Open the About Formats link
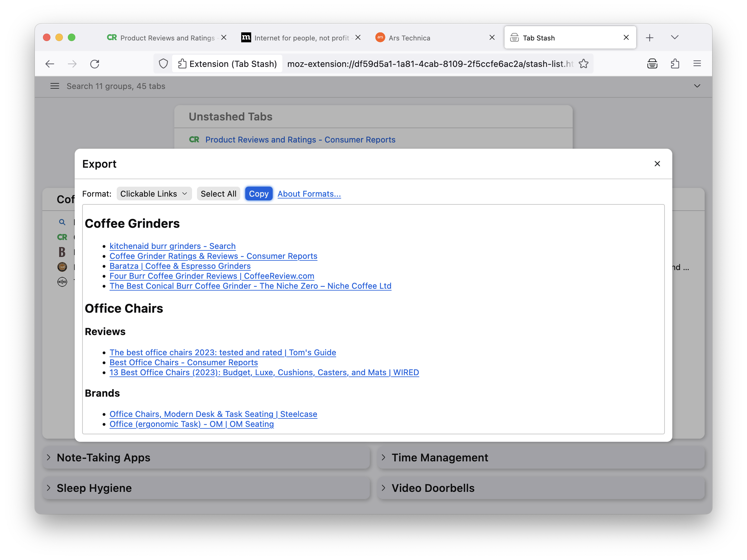747x560 pixels. click(309, 194)
